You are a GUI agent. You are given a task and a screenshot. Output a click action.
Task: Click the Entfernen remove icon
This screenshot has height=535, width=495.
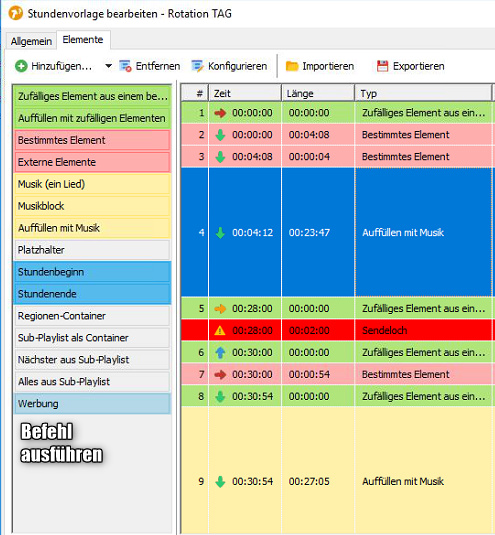click(x=125, y=66)
